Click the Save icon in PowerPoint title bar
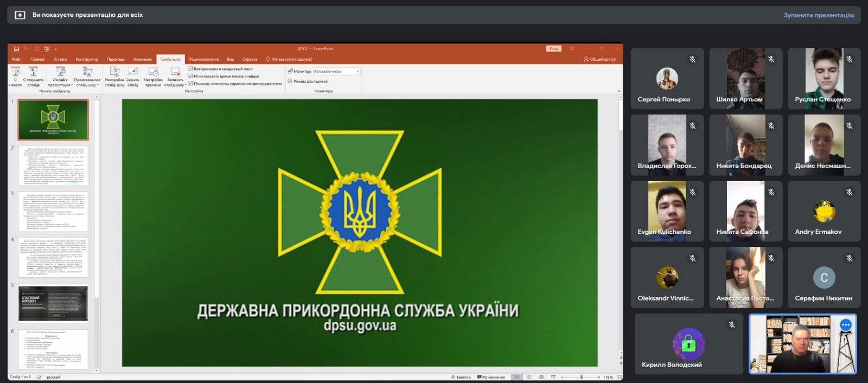 [x=16, y=49]
